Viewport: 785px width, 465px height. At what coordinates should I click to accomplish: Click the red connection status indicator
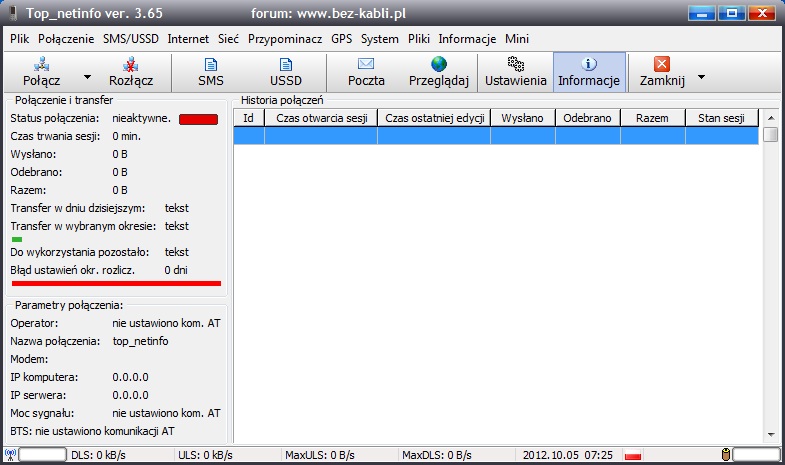[x=198, y=120]
